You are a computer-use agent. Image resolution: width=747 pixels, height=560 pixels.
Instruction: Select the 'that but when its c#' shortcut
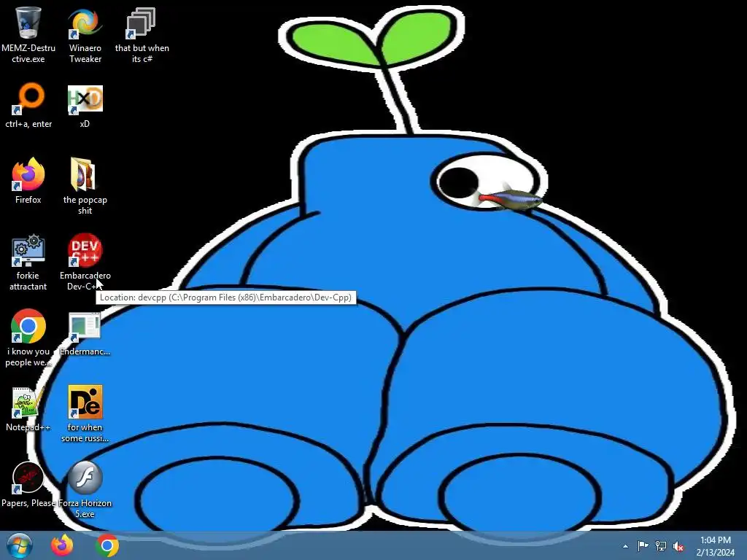point(142,23)
